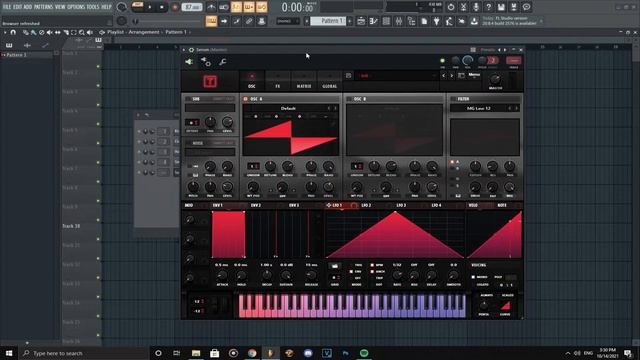Toggle the NOISE oscillator on
This screenshot has height=360, width=640.
(x=188, y=143)
